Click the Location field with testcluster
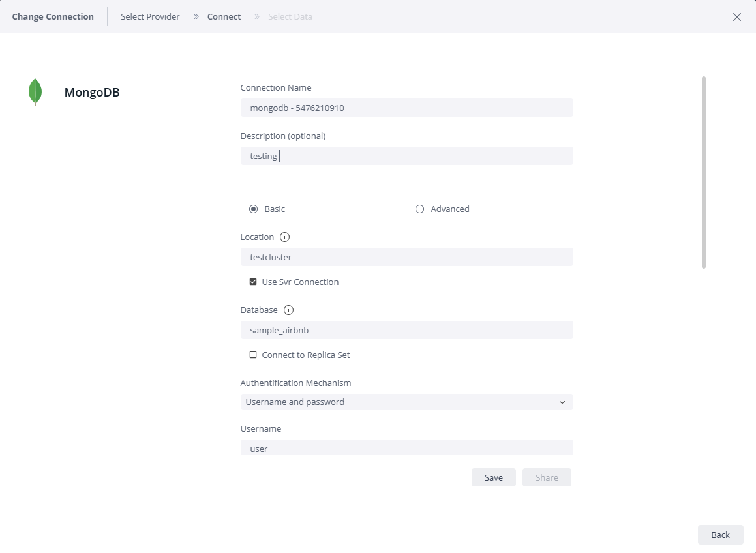 [x=406, y=257]
